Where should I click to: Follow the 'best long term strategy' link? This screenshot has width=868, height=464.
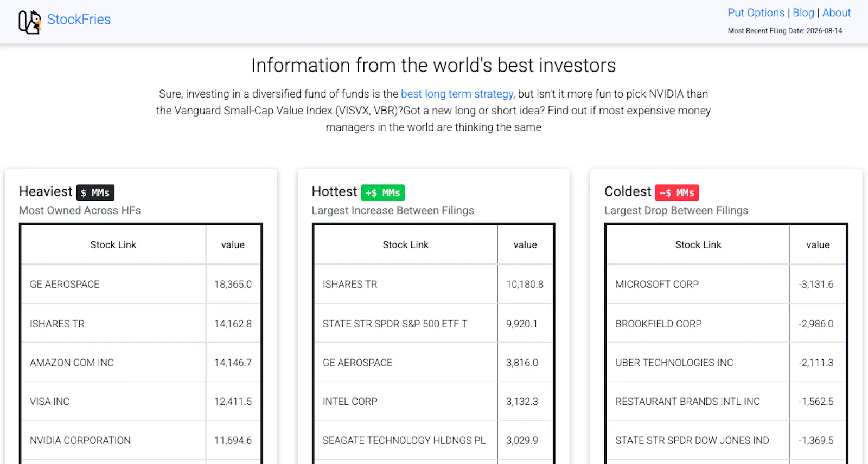click(457, 94)
